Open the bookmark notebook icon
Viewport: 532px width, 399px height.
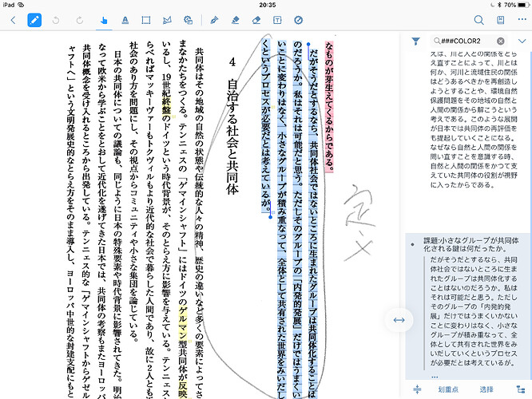(x=500, y=20)
